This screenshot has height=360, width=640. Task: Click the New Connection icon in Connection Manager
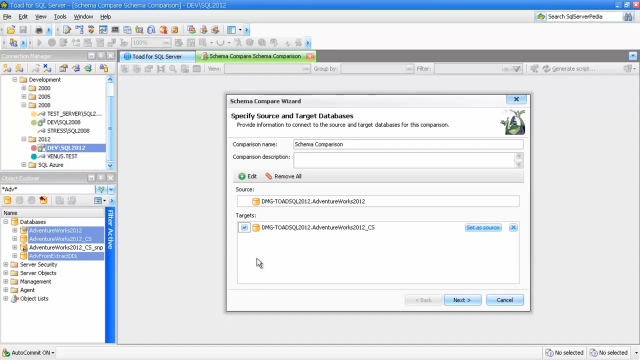pyautogui.click(x=7, y=68)
